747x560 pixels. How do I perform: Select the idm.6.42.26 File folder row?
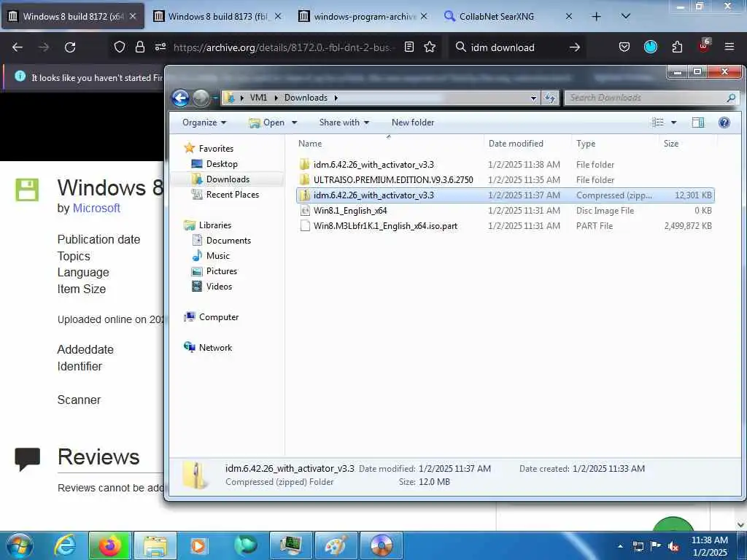(505, 164)
